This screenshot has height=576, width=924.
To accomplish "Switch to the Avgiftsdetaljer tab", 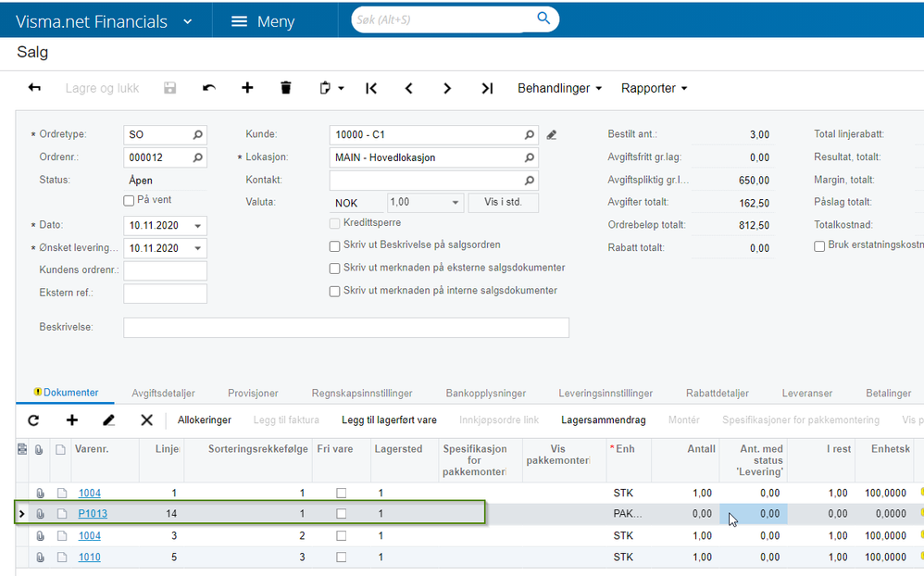I will click(163, 394).
